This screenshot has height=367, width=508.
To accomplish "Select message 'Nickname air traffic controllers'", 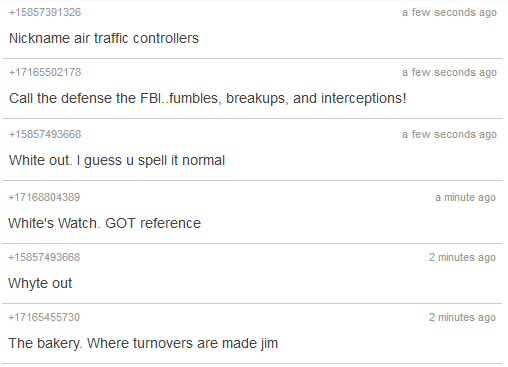I will [104, 38].
